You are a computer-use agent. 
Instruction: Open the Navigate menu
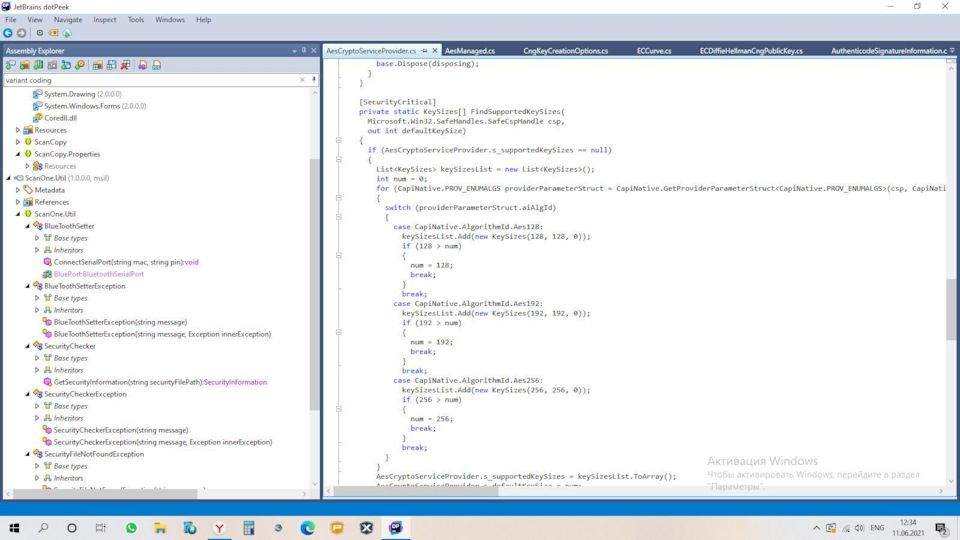[67, 20]
